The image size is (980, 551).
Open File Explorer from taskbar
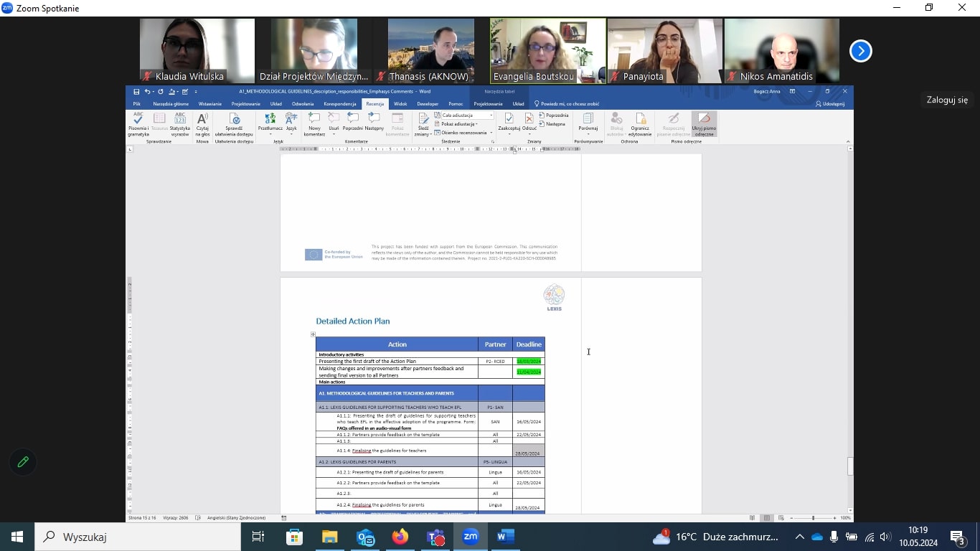tap(329, 537)
